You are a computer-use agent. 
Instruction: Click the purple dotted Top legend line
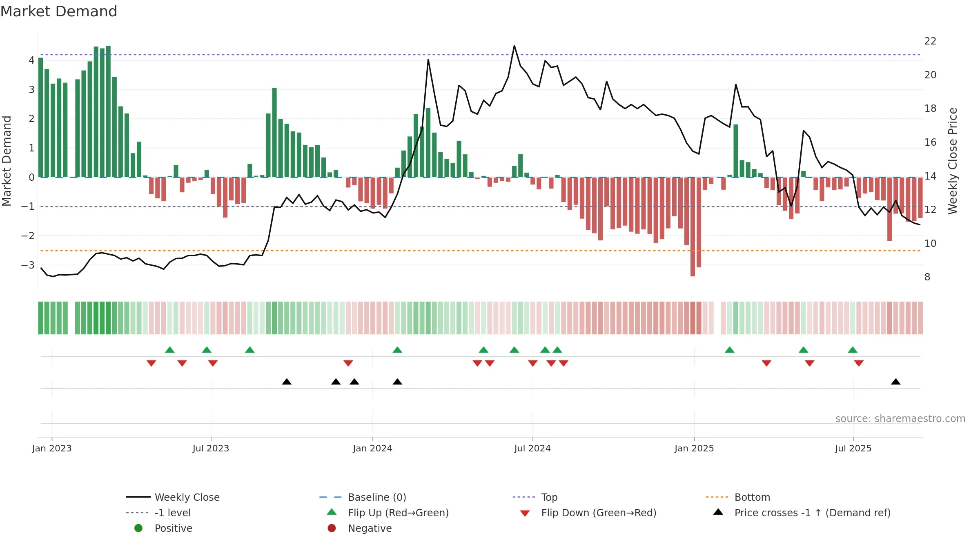tap(524, 497)
